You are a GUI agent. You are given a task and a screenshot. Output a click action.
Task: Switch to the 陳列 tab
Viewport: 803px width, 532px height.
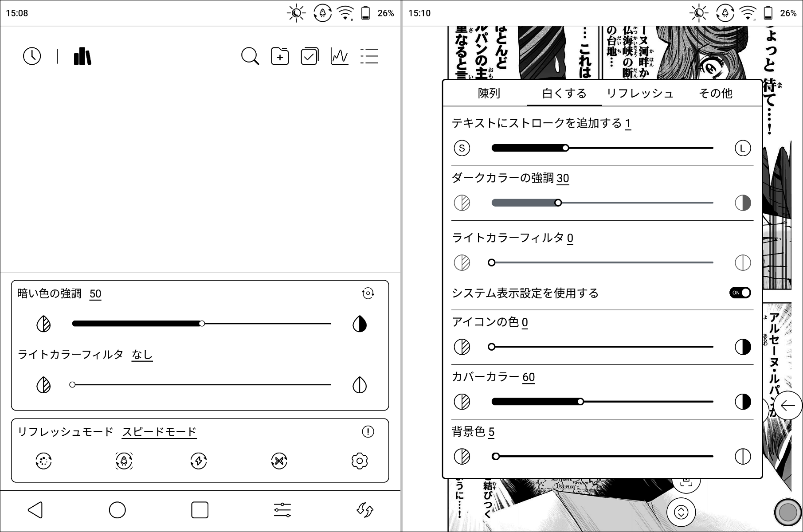(x=490, y=93)
